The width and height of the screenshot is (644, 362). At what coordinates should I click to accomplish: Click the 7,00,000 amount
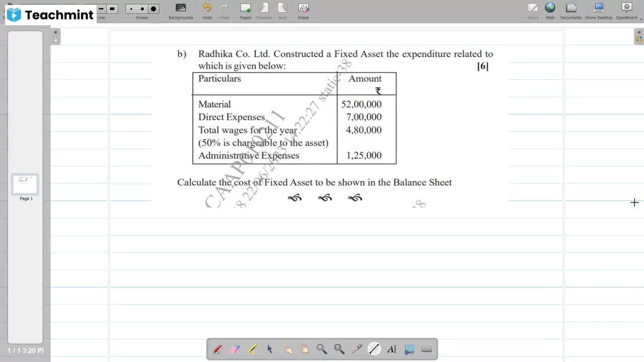pyautogui.click(x=364, y=117)
